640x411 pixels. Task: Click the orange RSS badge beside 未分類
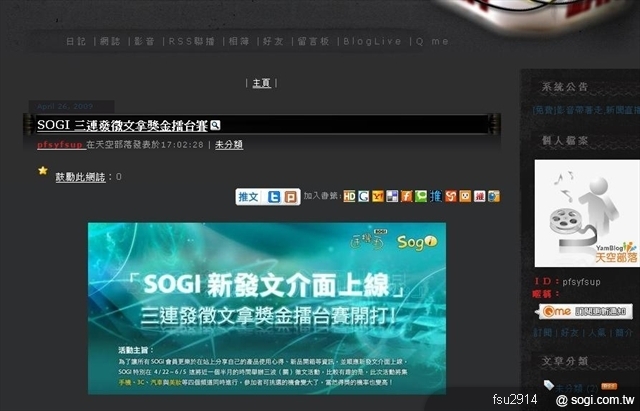click(x=609, y=386)
